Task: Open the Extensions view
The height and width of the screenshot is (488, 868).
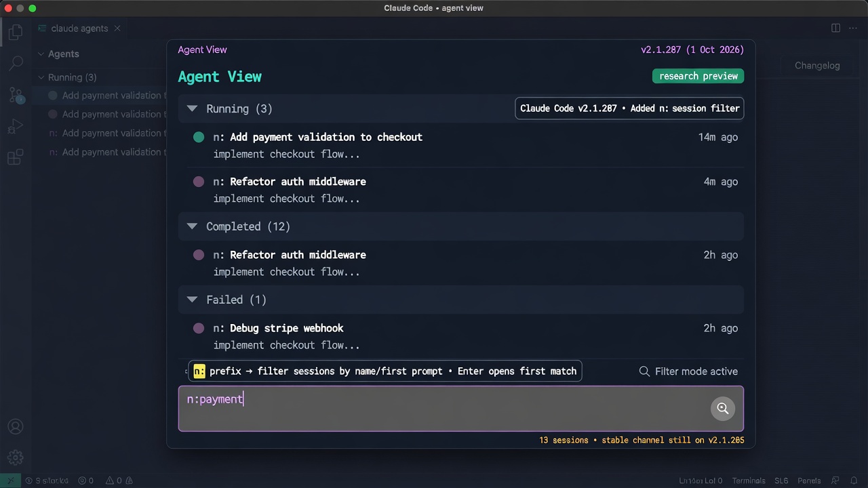Action: click(15, 158)
